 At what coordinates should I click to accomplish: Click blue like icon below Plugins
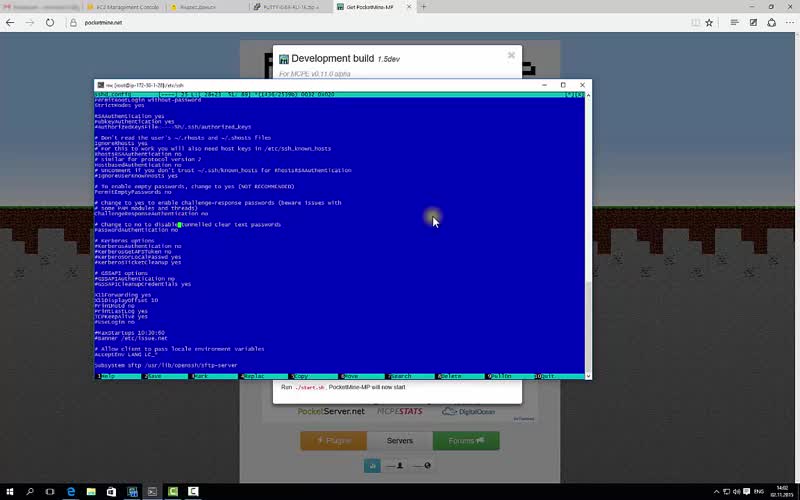(372, 465)
